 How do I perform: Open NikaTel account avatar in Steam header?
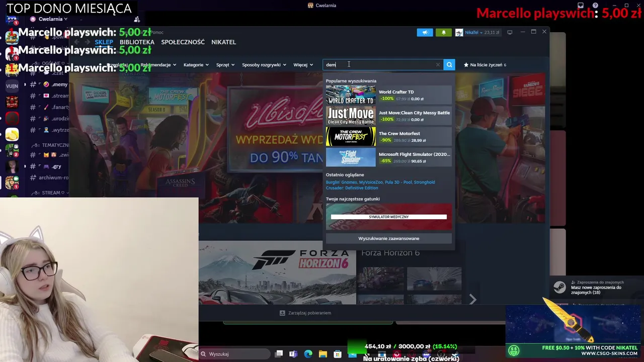point(459,32)
